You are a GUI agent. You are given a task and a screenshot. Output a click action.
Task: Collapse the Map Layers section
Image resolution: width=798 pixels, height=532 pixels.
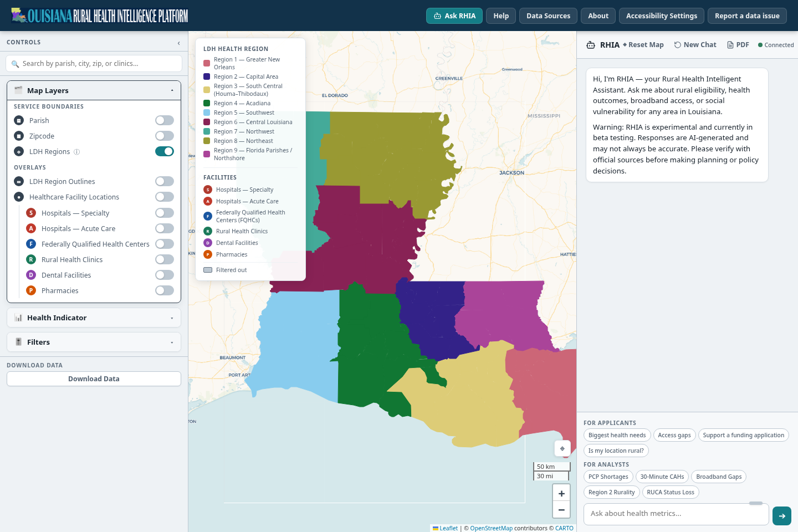[x=94, y=90]
